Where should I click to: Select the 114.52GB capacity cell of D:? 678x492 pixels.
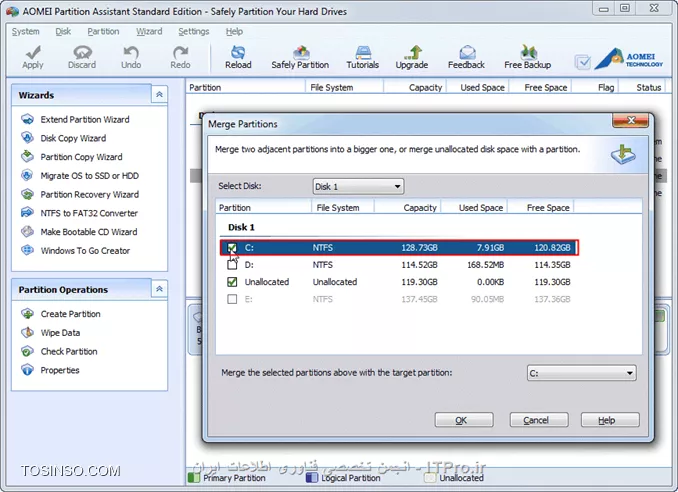click(x=419, y=265)
